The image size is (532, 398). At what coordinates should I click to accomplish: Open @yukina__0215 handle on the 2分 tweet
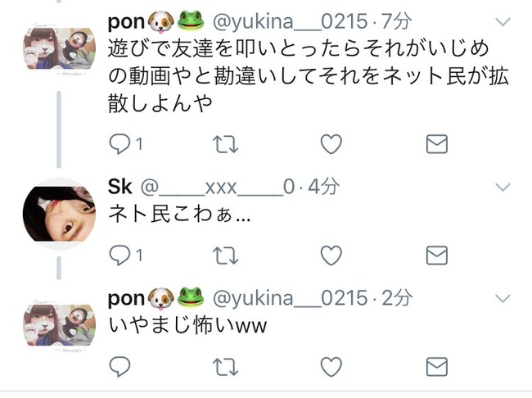click(x=290, y=298)
